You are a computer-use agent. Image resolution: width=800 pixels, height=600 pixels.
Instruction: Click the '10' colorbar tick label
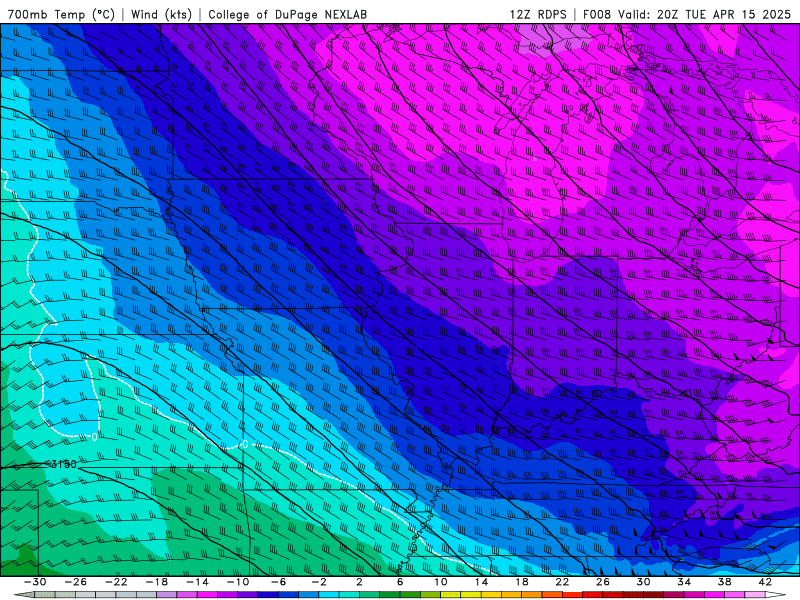tap(441, 582)
